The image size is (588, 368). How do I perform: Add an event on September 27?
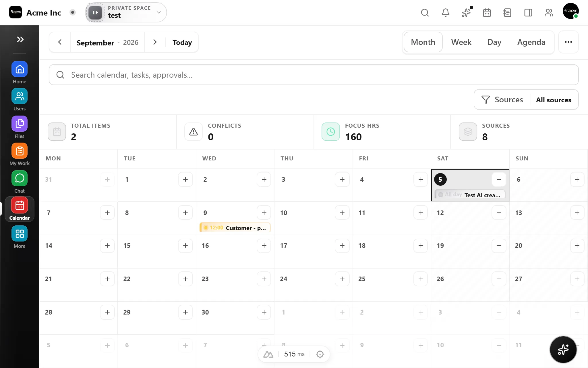click(x=577, y=279)
